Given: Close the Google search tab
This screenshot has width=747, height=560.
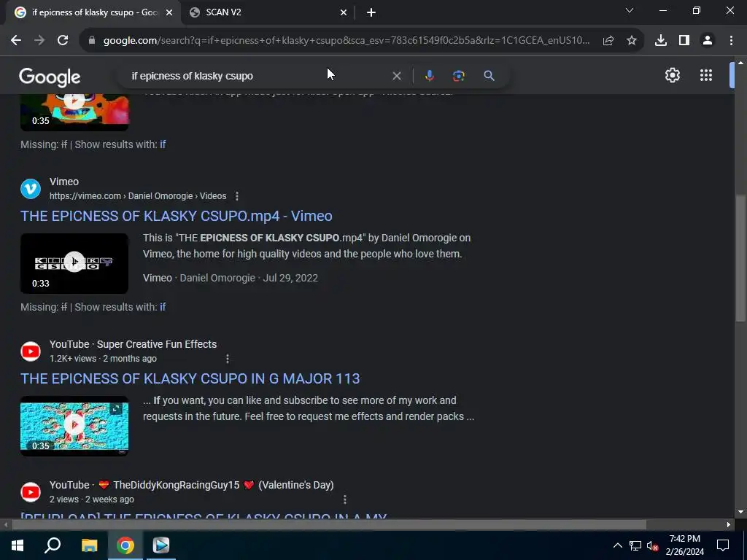Looking at the screenshot, I should pyautogui.click(x=169, y=13).
